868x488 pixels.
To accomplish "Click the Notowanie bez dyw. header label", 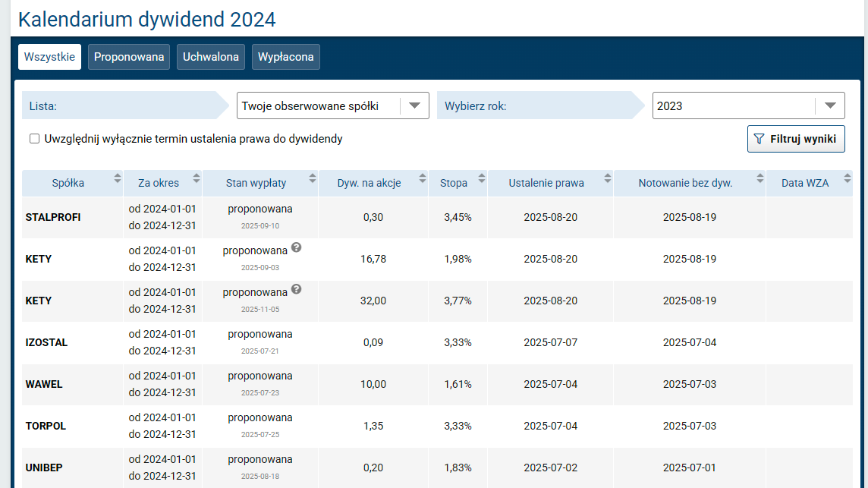I will point(685,183).
